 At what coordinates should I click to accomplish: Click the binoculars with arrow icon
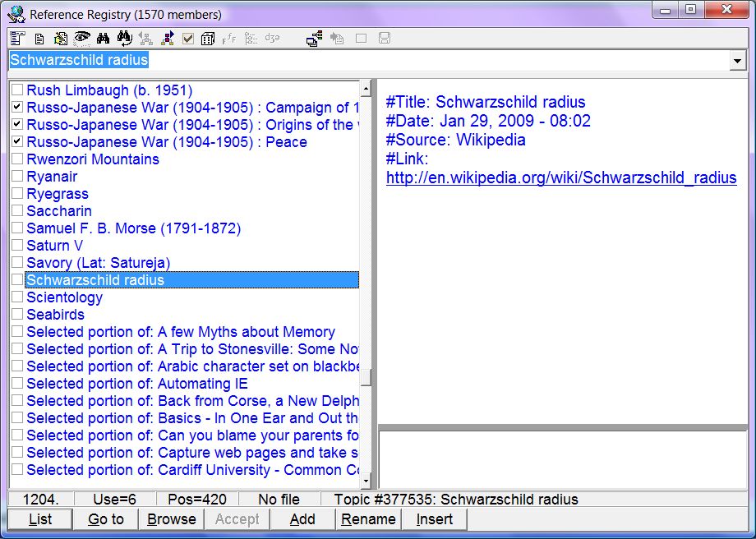click(x=124, y=39)
